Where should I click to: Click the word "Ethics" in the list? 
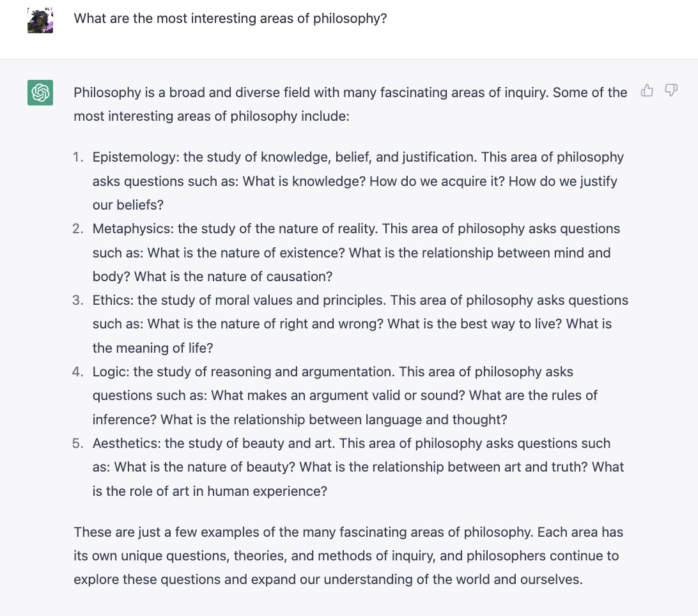point(112,300)
